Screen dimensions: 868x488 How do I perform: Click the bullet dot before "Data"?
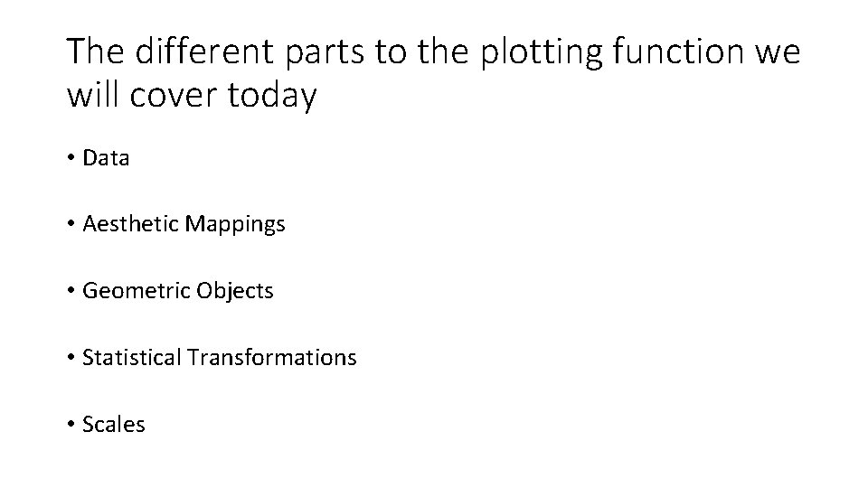(71, 158)
